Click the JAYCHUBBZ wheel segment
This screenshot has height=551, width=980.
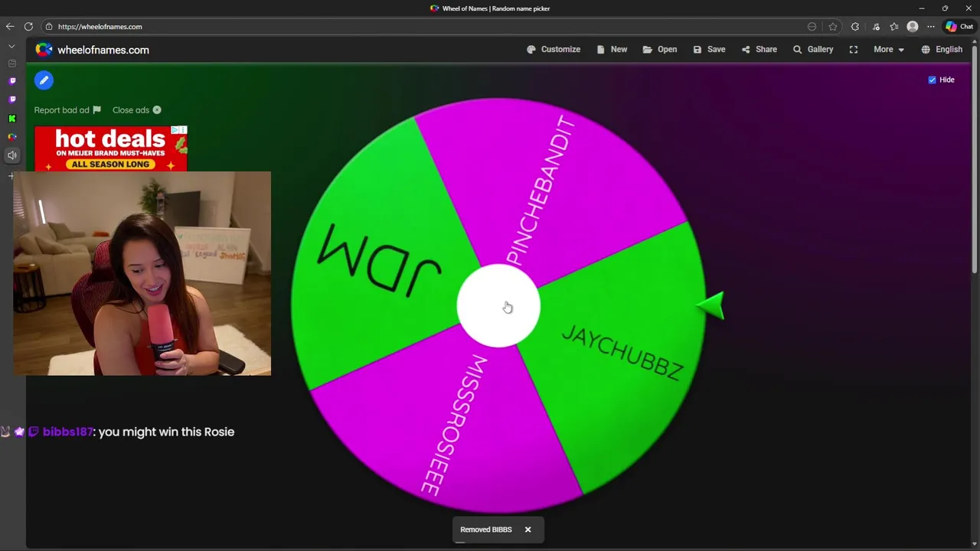click(620, 352)
